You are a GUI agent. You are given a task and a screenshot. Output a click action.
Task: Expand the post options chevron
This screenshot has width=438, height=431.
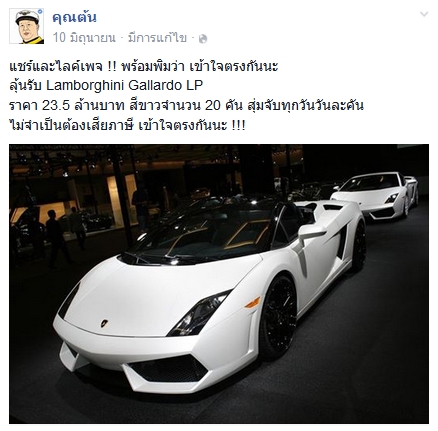coord(424,14)
